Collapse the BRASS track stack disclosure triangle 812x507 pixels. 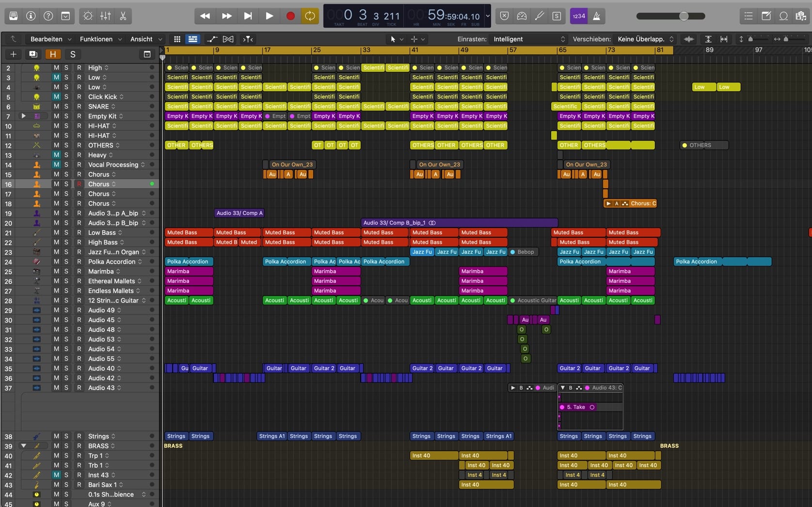pos(23,445)
